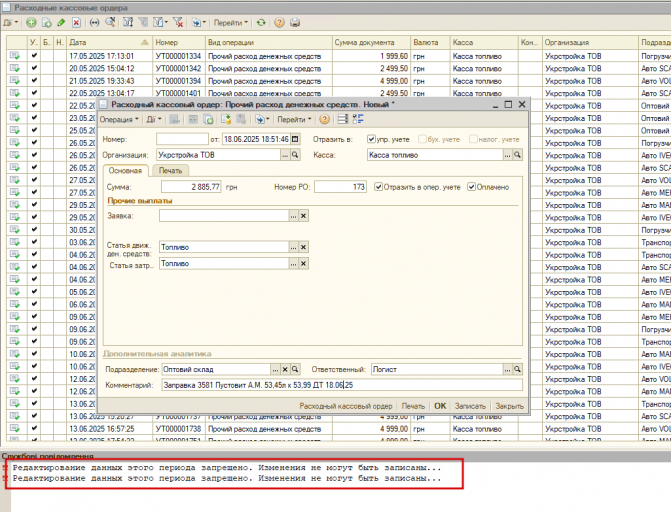
Task: Open find in list with the magnifier icon
Action: click(110, 23)
